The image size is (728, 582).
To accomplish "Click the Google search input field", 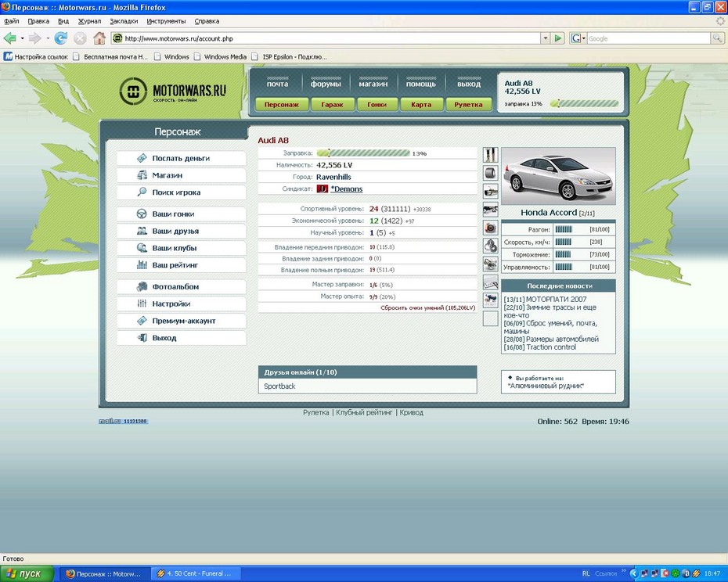I will [x=649, y=38].
